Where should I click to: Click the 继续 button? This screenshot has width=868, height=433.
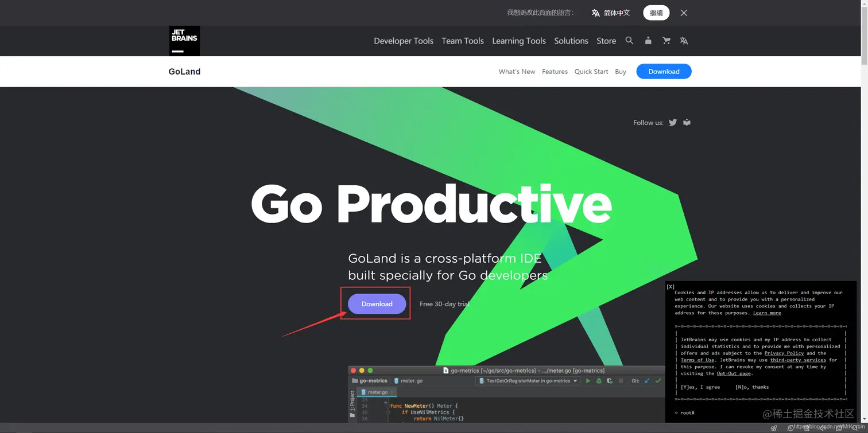[656, 13]
